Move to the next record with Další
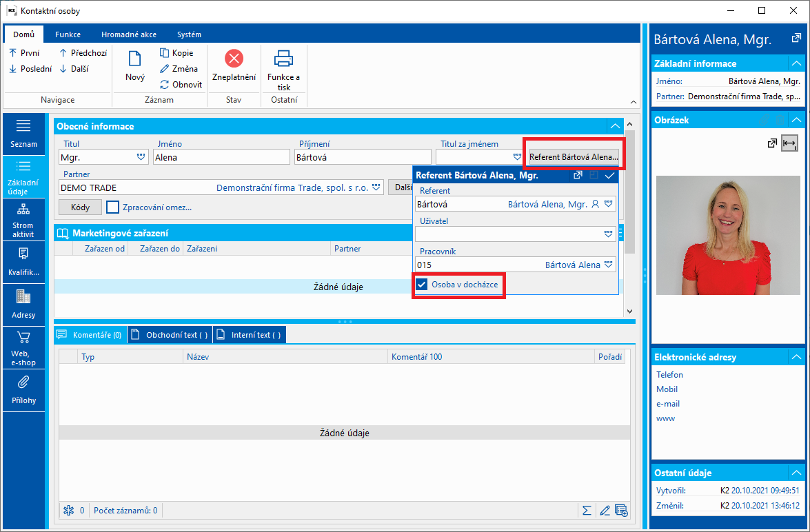This screenshot has width=810, height=532. point(74,69)
